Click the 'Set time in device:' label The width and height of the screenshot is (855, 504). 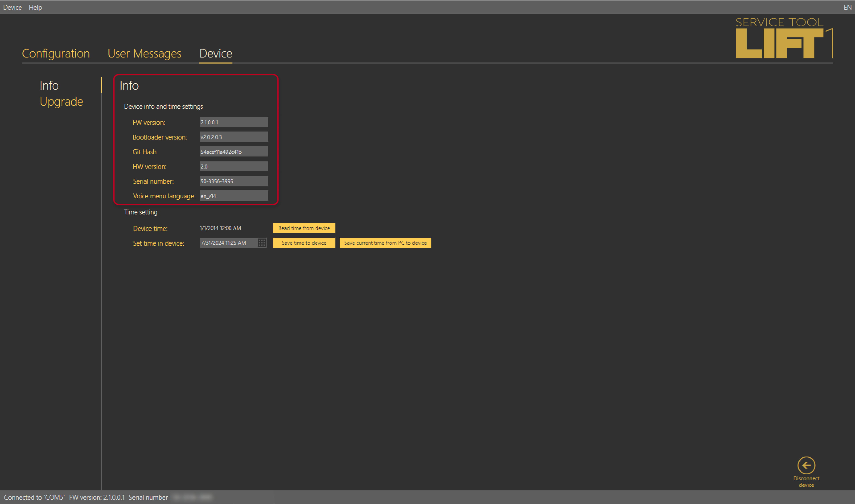click(158, 243)
